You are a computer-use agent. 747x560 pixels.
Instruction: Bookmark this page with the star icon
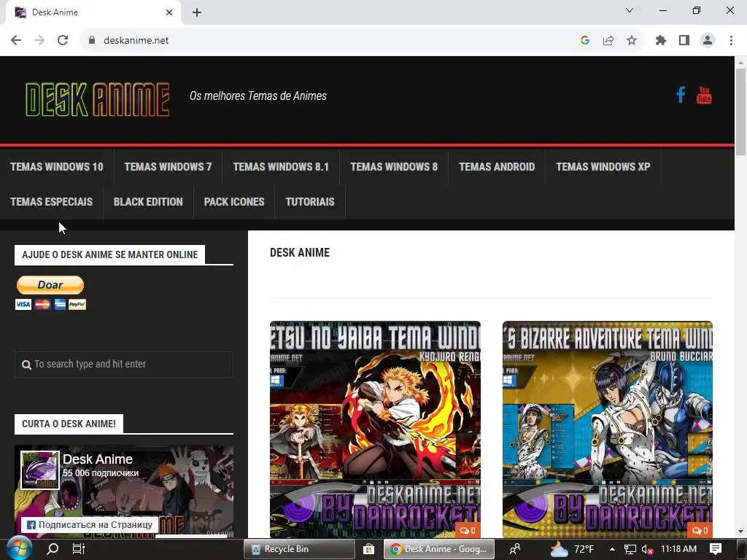pos(632,41)
